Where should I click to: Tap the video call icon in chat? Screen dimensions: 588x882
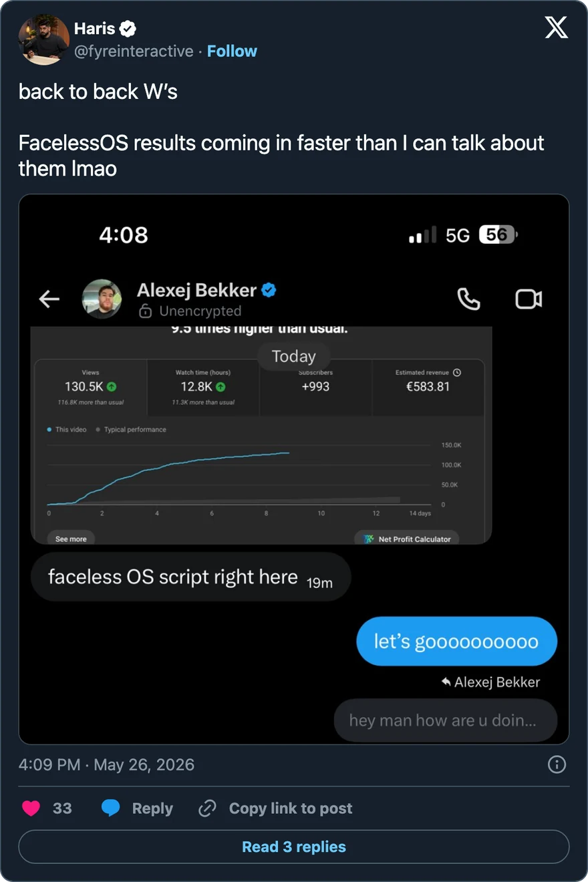click(x=529, y=299)
